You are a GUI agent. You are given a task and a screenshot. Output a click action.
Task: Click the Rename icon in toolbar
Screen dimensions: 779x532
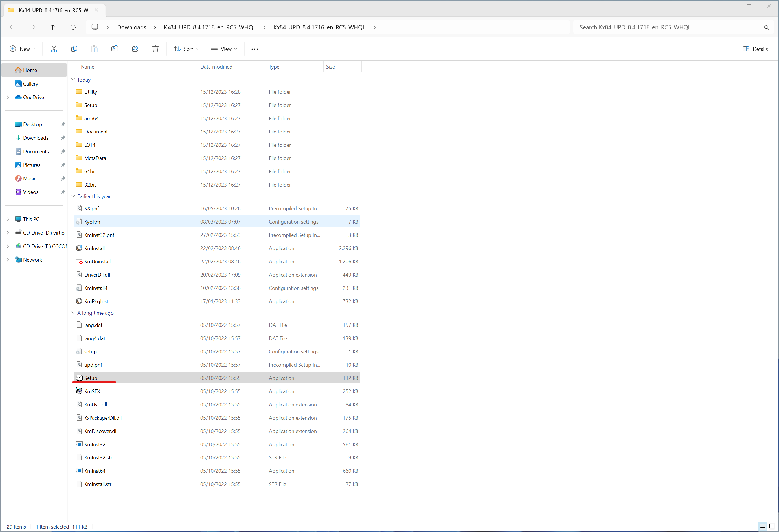pos(115,49)
